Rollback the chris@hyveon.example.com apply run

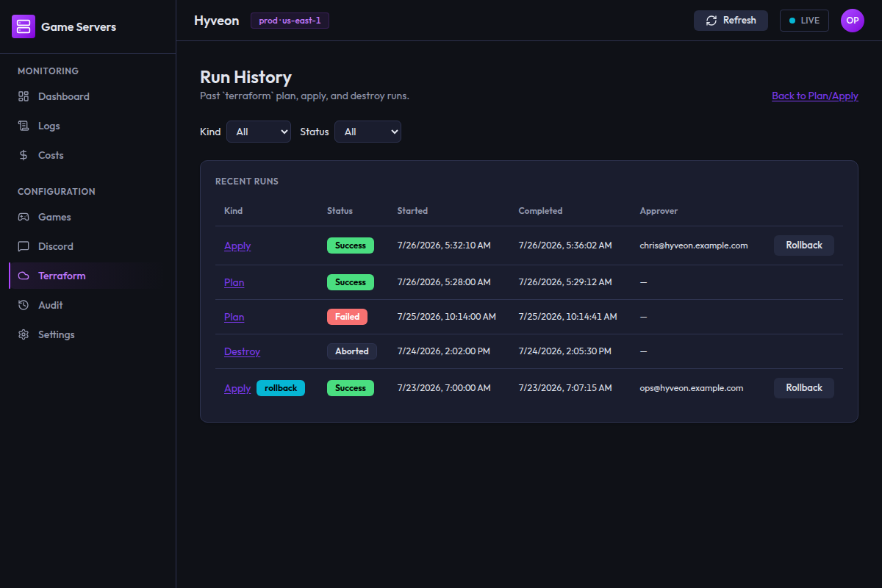tap(804, 245)
